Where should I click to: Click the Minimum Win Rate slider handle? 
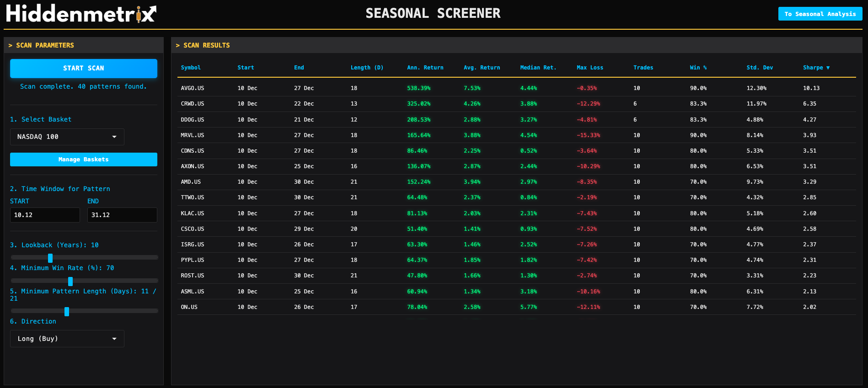point(70,281)
